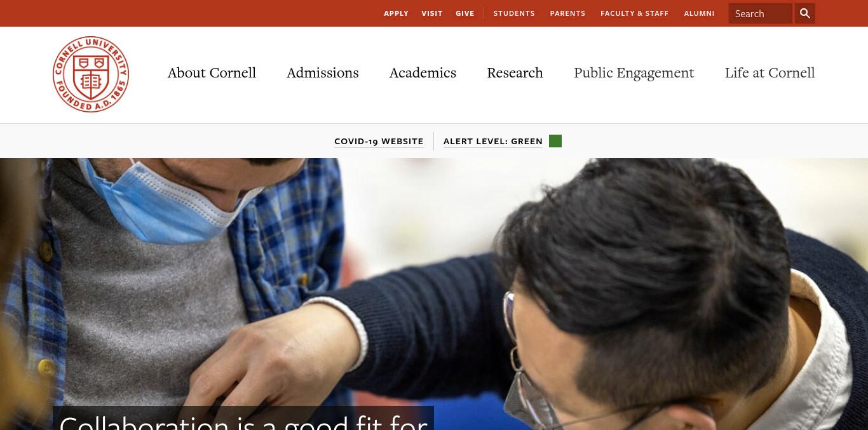Click the Alert Level: Green link
The image size is (868, 430).
point(493,141)
